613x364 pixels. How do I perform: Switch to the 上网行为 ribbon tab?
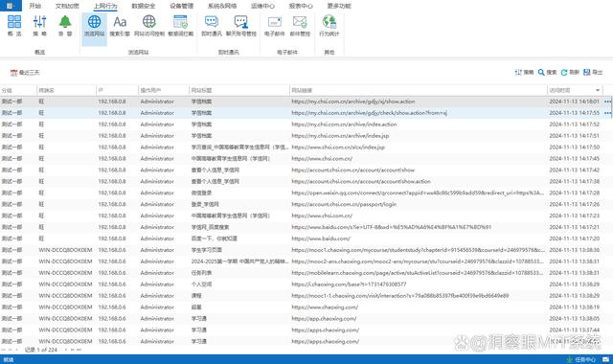click(x=105, y=6)
